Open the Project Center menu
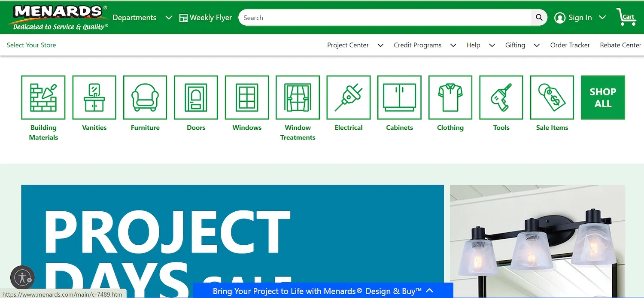Viewport: 644px width, 298px height. pos(348,45)
